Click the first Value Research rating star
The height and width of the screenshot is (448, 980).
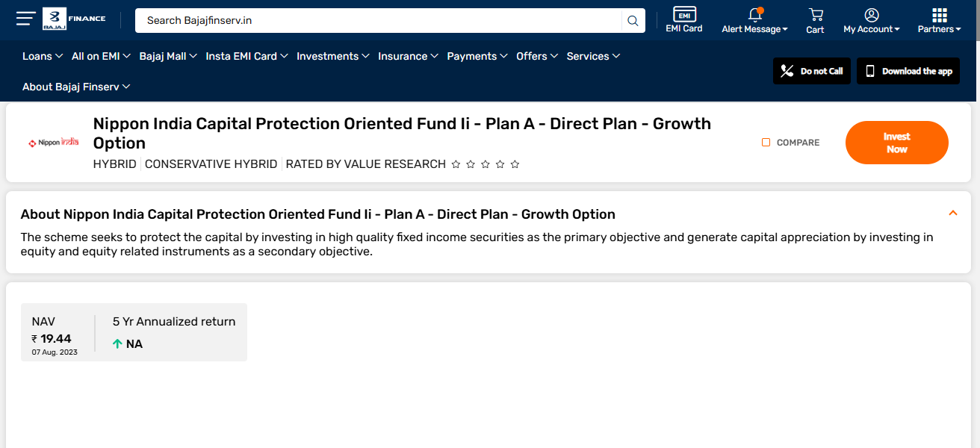(456, 164)
